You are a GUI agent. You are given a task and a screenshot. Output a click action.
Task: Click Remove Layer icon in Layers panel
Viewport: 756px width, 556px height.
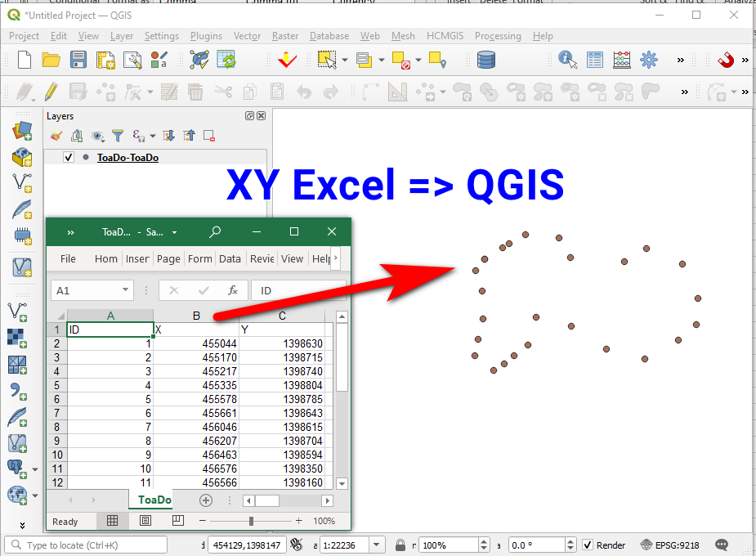[x=209, y=136]
